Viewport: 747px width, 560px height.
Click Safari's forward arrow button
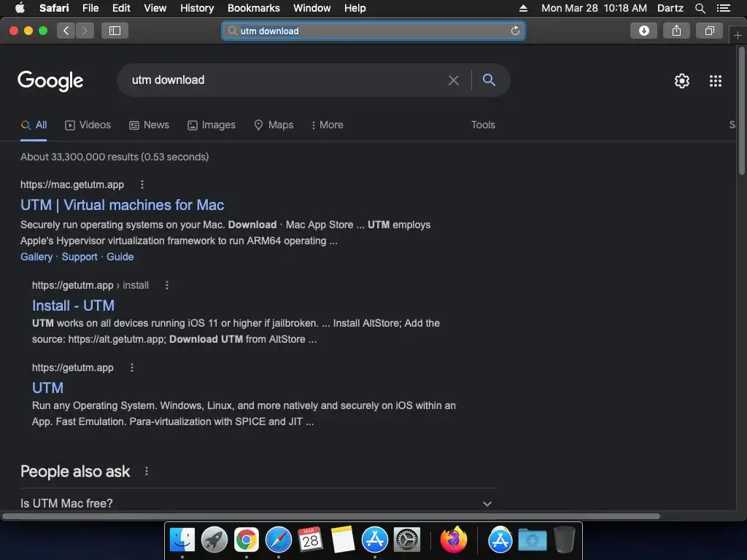(85, 31)
